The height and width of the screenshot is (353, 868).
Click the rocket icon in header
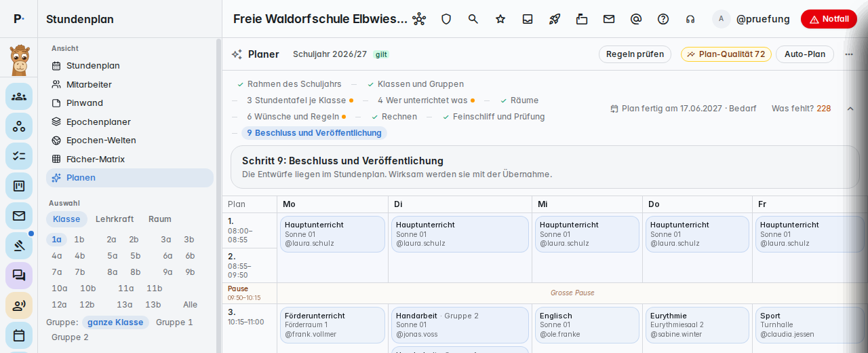555,19
